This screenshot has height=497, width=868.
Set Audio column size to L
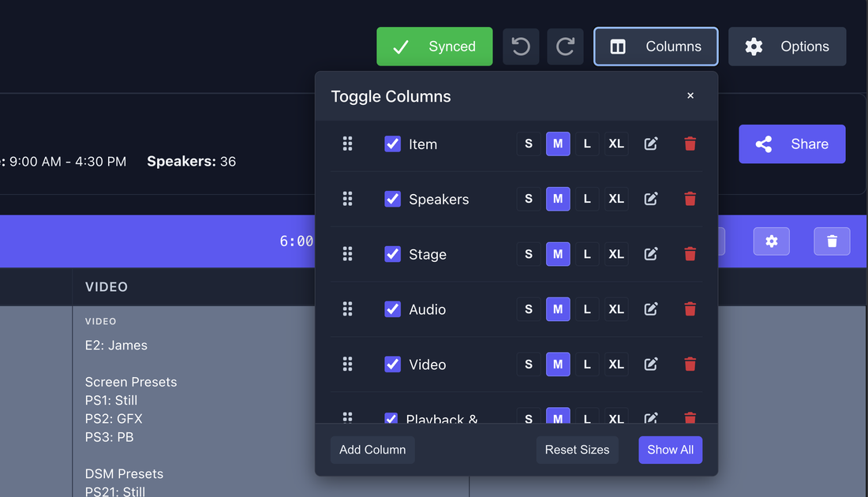click(x=587, y=308)
